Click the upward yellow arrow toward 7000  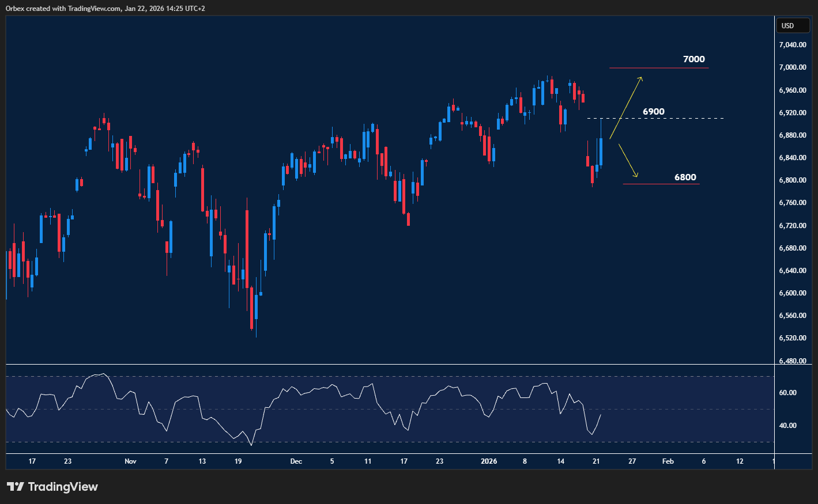coord(627,107)
